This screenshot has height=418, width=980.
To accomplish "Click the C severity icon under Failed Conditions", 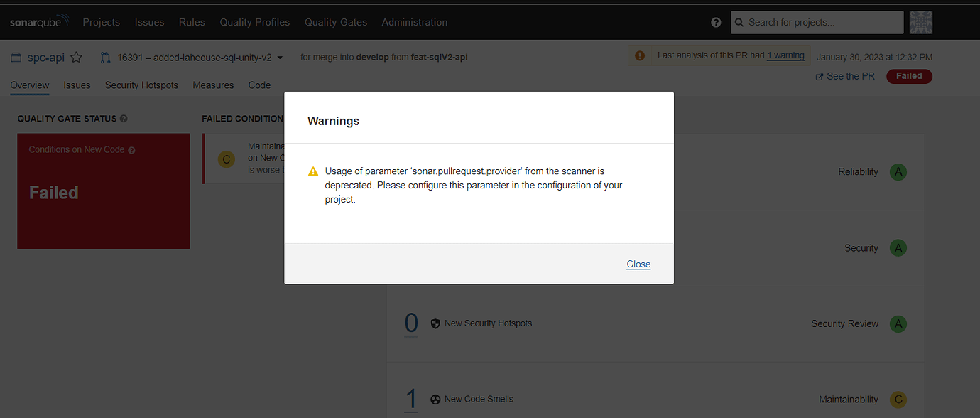I will (x=226, y=159).
